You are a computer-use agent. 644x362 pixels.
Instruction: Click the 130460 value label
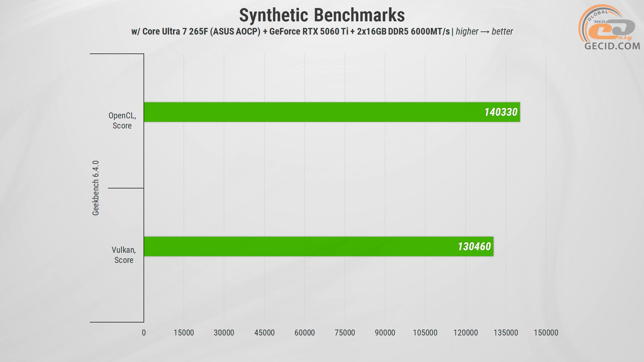pos(474,246)
